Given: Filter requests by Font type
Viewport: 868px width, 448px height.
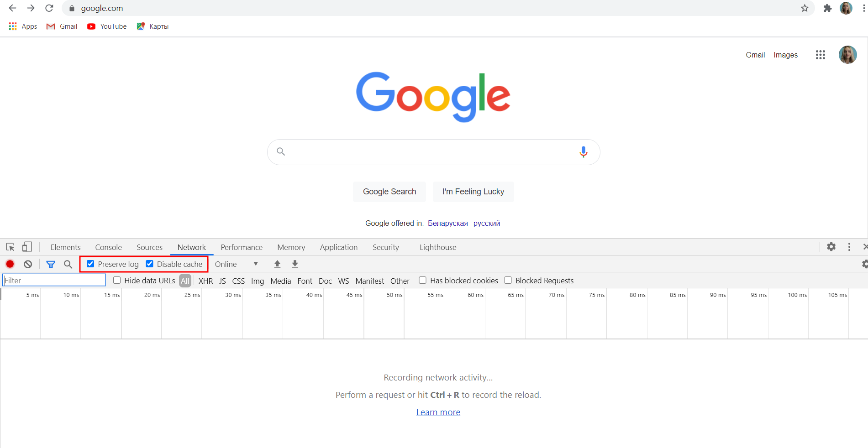Looking at the screenshot, I should [305, 281].
